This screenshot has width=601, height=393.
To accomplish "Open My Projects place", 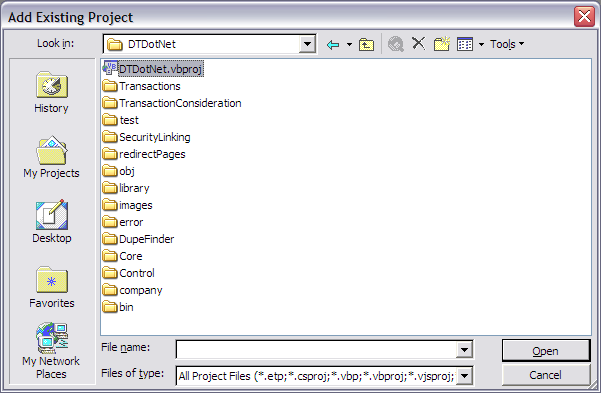I will [51, 157].
